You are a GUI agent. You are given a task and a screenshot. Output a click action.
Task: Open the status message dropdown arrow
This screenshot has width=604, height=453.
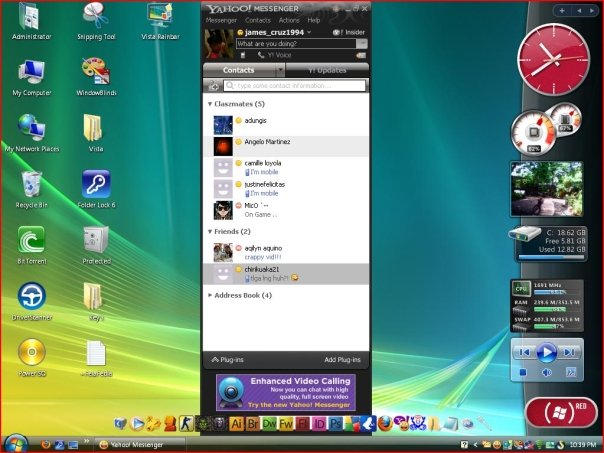[x=362, y=44]
